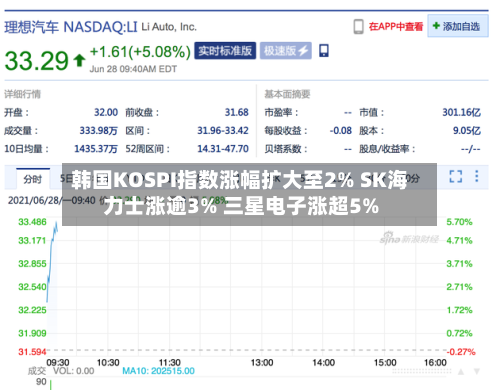Screen dimensions: 500x390
Task: Click the 33.486 price axis label
Action: tap(32, 222)
